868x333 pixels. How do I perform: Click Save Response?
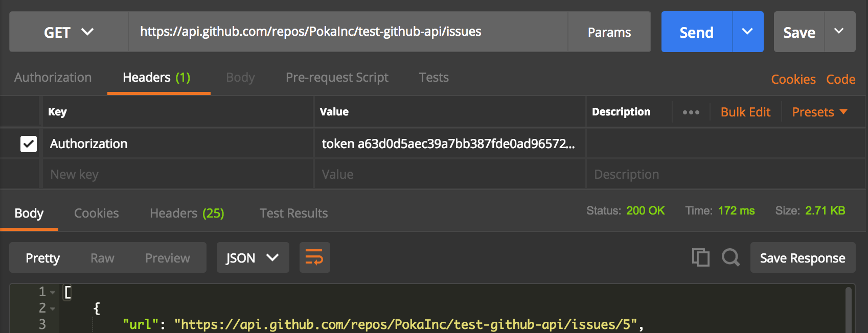pos(803,258)
